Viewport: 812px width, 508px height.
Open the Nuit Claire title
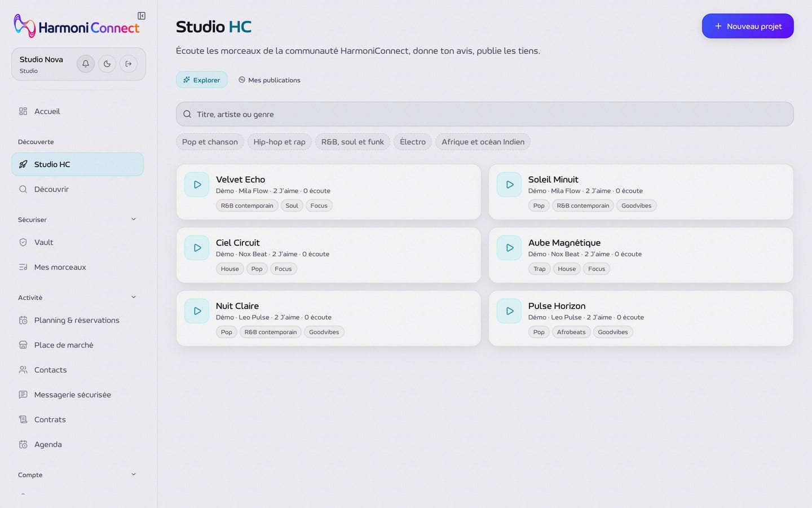[x=237, y=306]
